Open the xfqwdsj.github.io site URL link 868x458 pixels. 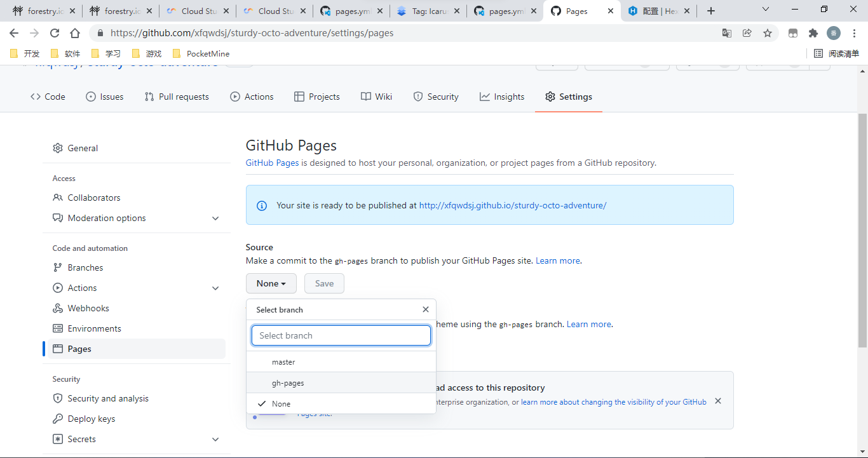513,205
